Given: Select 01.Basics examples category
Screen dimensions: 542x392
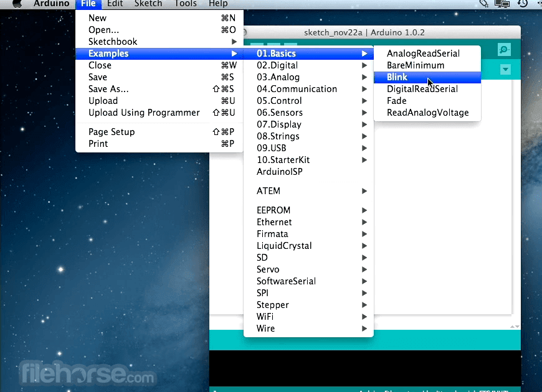Looking at the screenshot, I should (308, 54).
